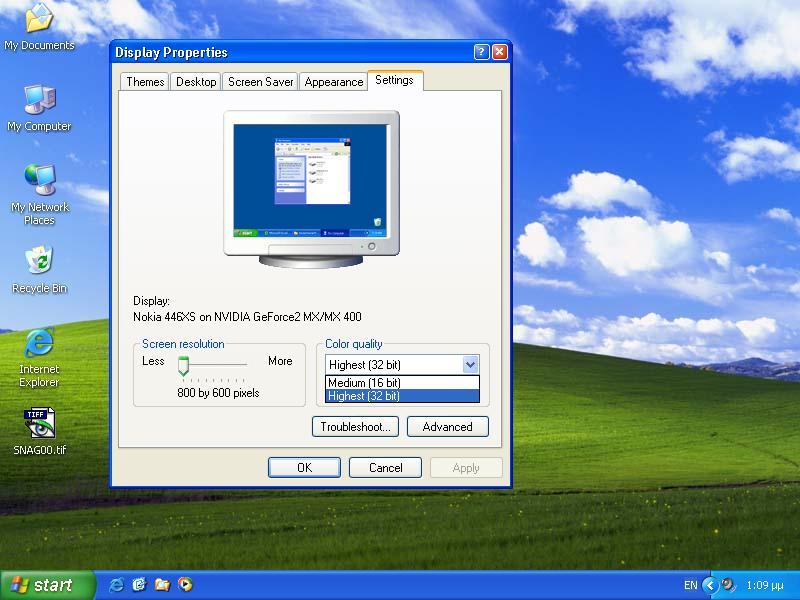The image size is (800, 600).
Task: Open Advanced display settings
Action: pyautogui.click(x=447, y=427)
